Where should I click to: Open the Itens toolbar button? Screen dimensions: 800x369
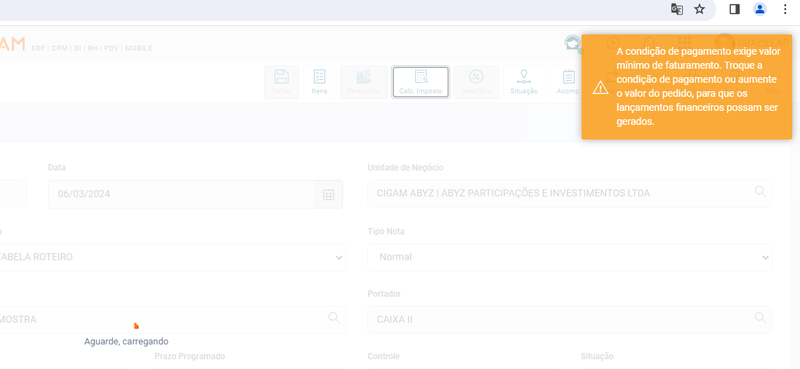(x=319, y=82)
